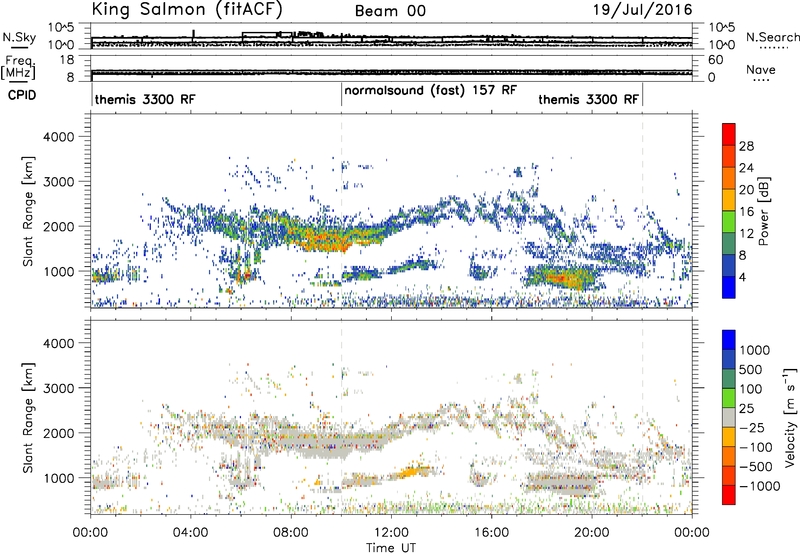800x554 pixels.
Task: Click the 12:00 time axis label
Action: (391, 533)
